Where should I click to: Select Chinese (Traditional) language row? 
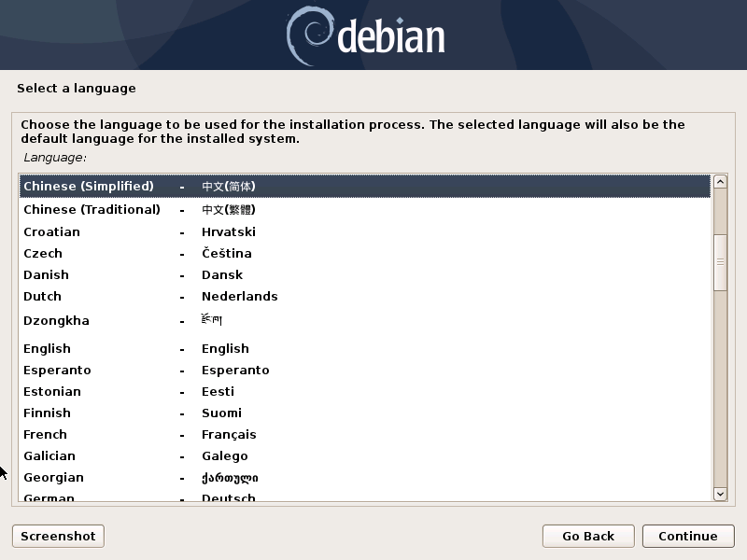pos(365,209)
